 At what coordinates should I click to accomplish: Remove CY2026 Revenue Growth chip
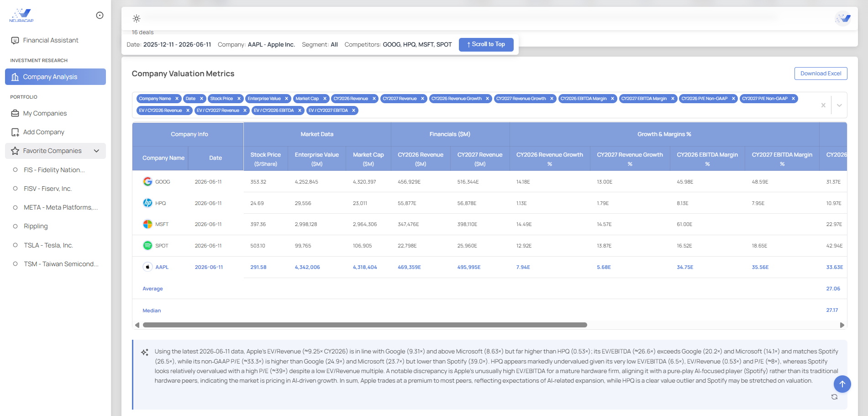click(x=488, y=99)
